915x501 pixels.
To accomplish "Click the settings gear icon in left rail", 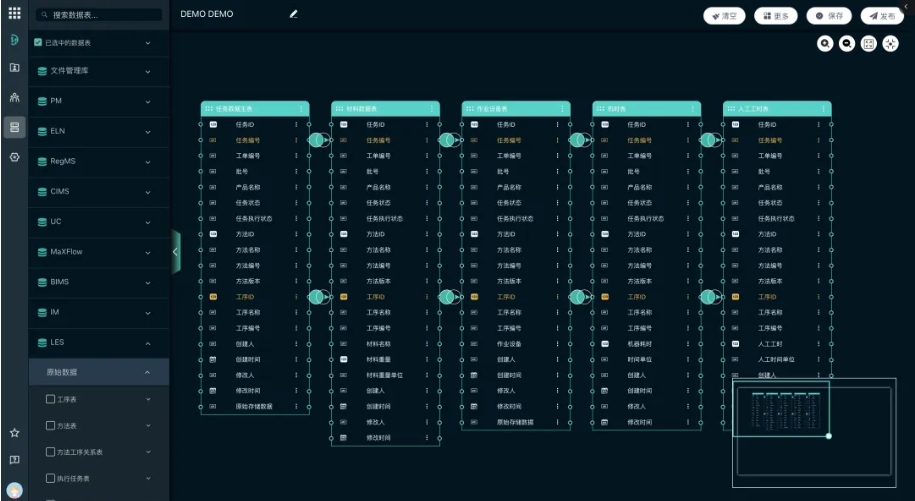I will click(x=14, y=157).
